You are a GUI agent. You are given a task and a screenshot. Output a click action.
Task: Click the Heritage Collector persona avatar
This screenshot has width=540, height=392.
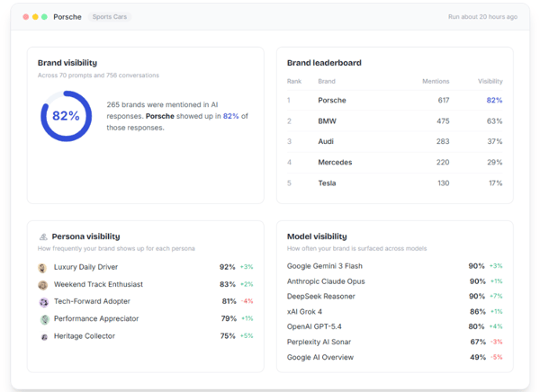click(x=42, y=336)
